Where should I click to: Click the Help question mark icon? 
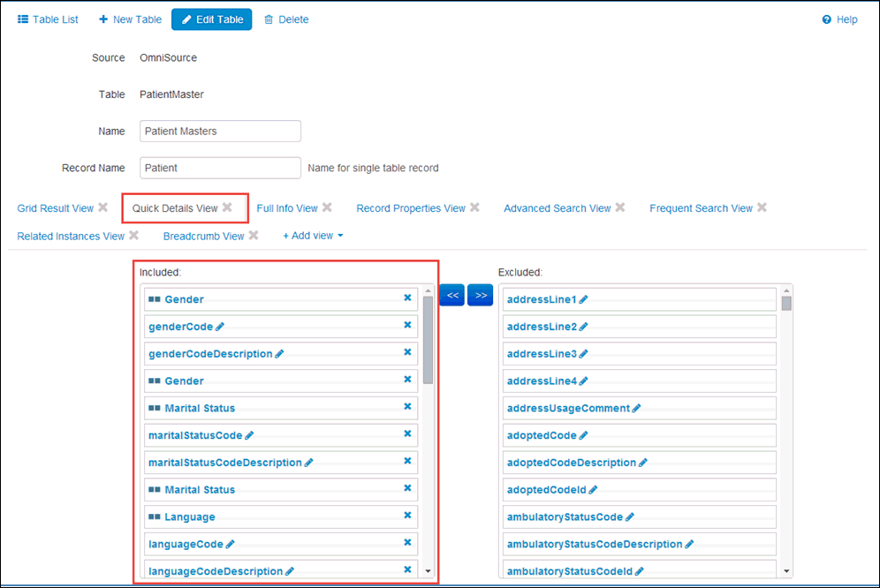(x=827, y=19)
